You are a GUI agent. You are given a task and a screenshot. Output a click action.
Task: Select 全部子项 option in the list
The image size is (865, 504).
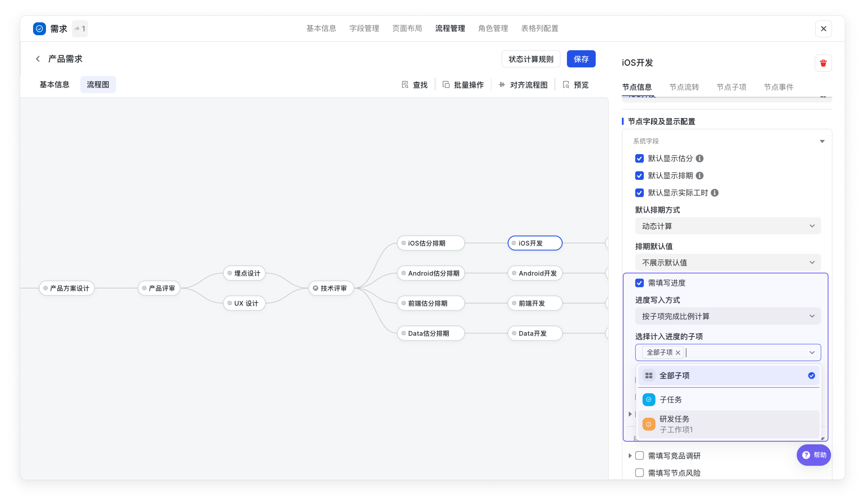tap(728, 376)
